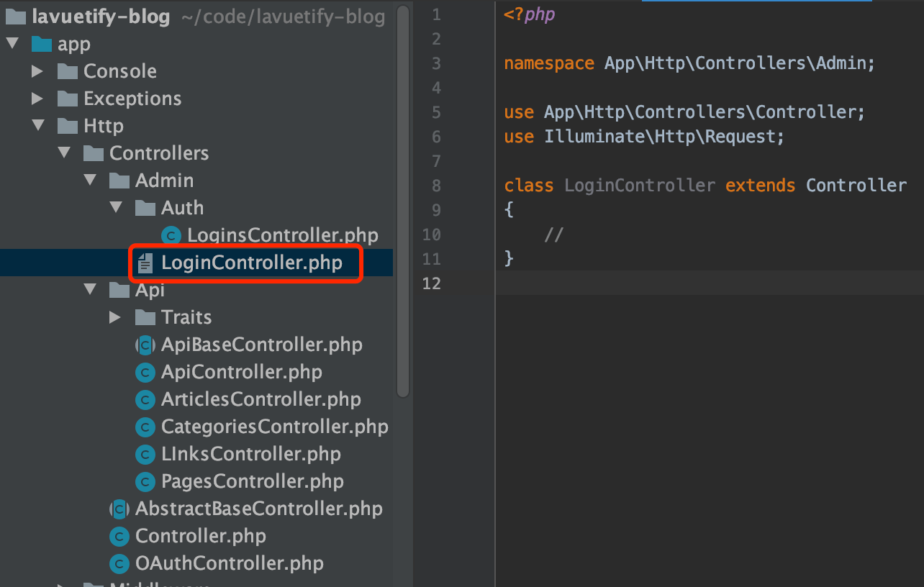Screen dimensions: 924x587
Task: Collapse the Http folder
Action: pyautogui.click(x=38, y=125)
